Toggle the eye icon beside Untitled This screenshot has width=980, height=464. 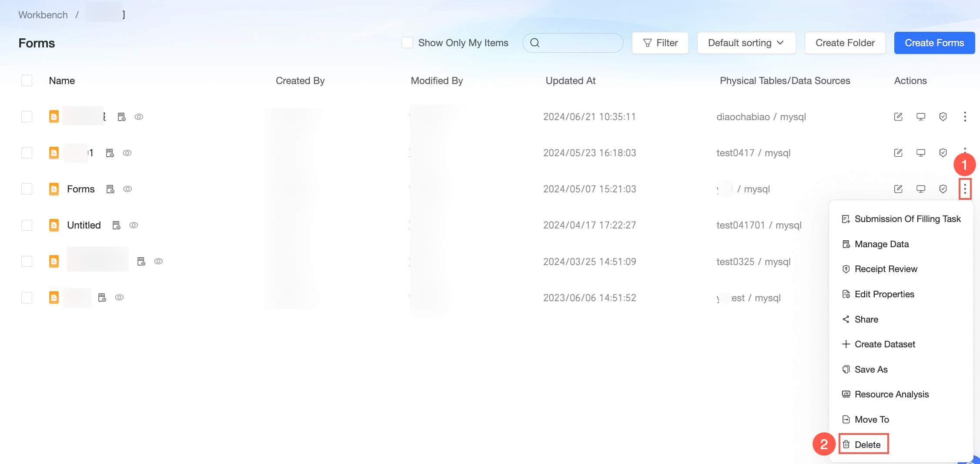[134, 225]
